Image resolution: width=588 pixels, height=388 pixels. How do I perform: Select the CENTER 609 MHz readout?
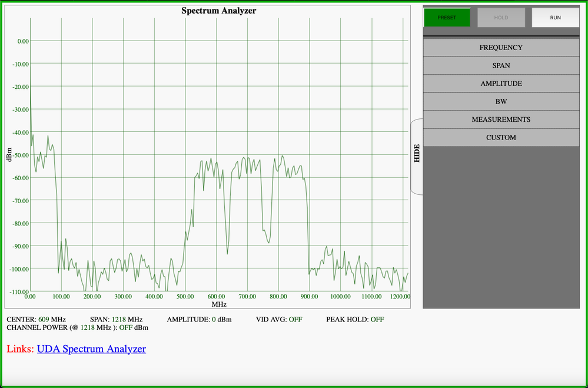click(x=35, y=319)
